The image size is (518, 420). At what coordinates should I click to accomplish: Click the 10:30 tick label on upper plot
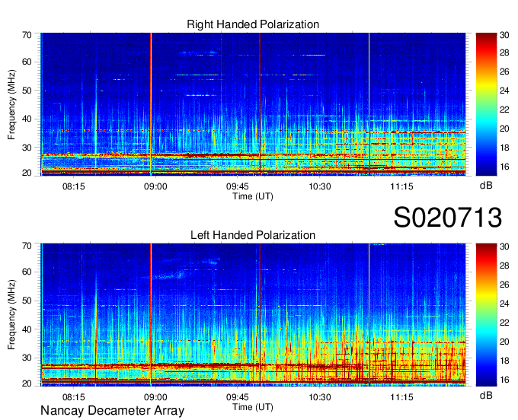[319, 186]
